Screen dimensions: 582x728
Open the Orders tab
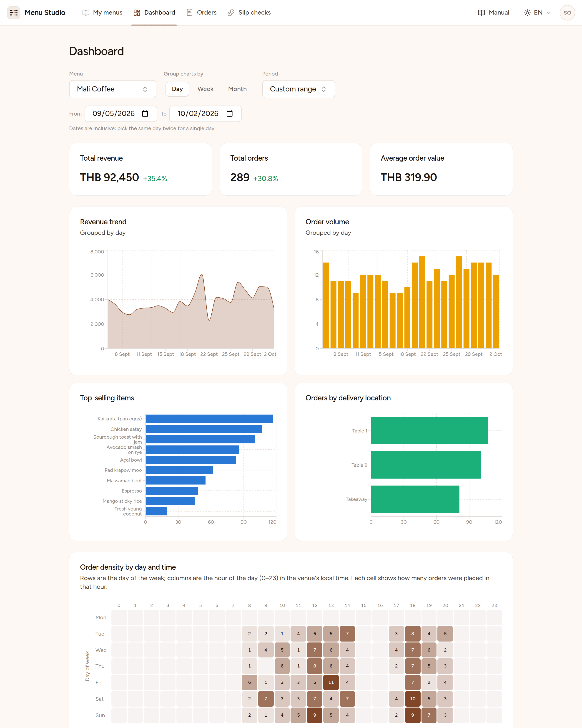click(202, 13)
